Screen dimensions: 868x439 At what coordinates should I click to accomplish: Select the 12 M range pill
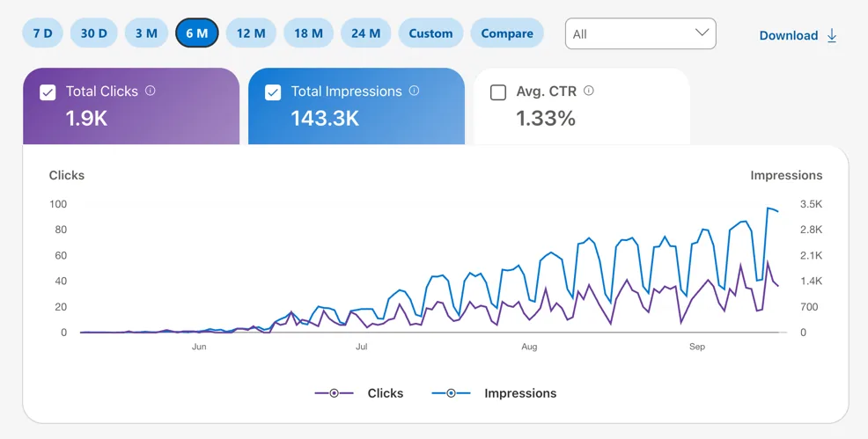[251, 33]
